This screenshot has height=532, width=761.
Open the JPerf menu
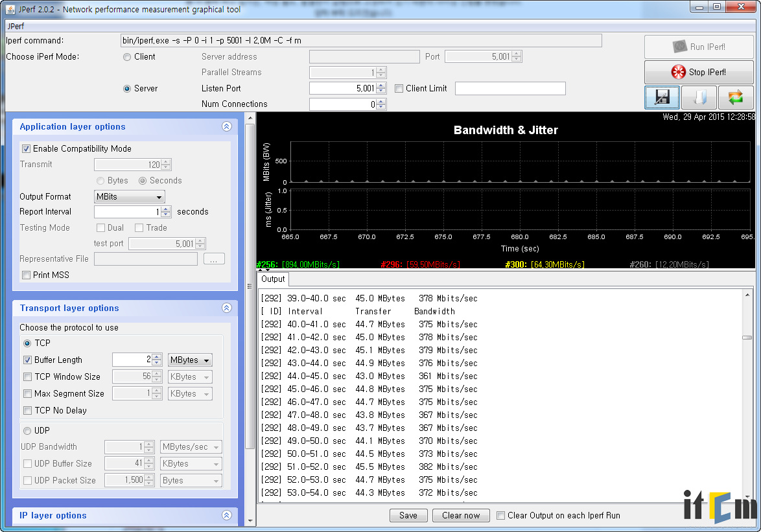click(x=16, y=26)
